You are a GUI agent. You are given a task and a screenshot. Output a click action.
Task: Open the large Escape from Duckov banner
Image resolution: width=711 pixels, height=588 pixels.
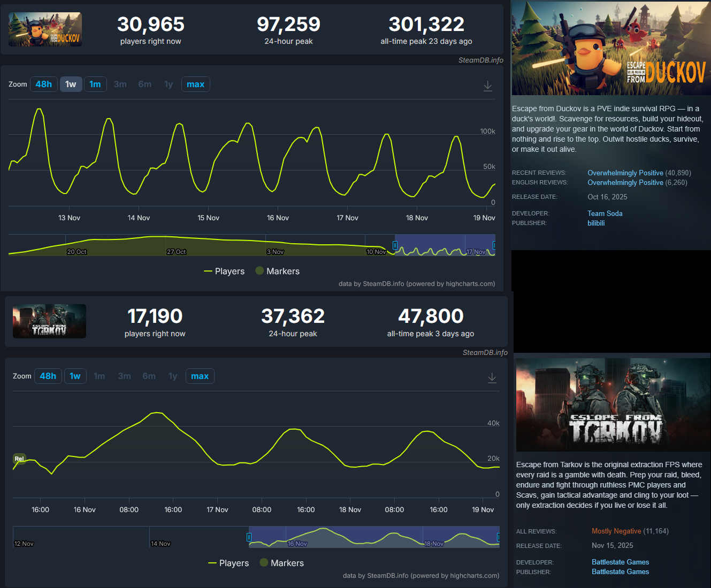pyautogui.click(x=611, y=48)
